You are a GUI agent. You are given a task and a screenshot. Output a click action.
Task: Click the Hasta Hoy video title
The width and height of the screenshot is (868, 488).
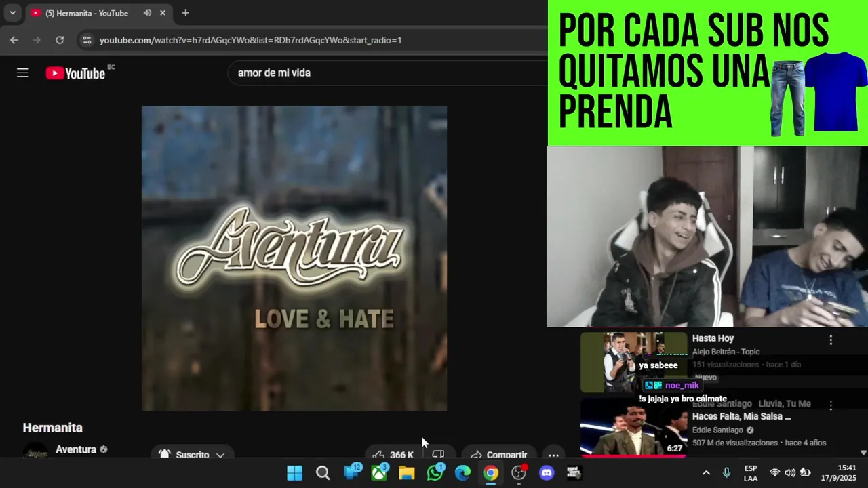click(713, 338)
